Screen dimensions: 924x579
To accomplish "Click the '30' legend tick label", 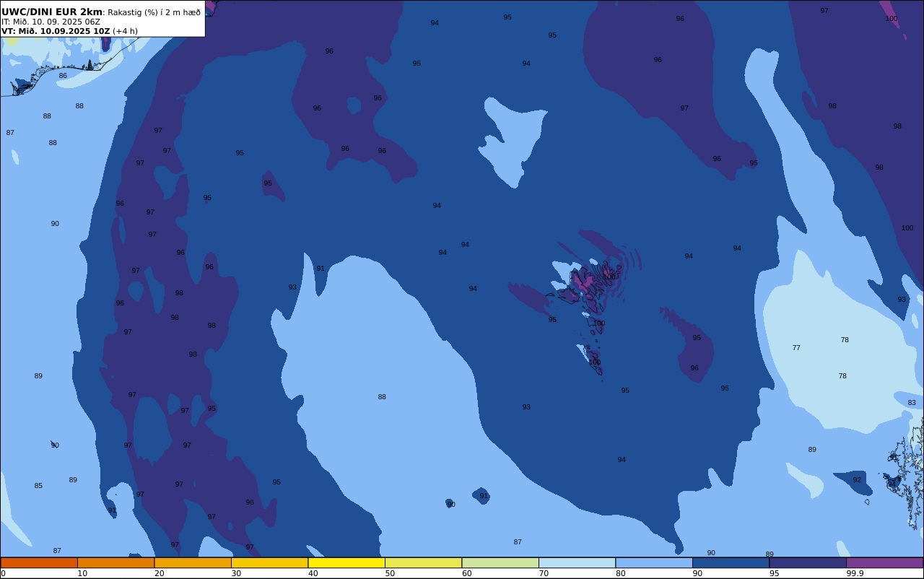I will [236, 573].
